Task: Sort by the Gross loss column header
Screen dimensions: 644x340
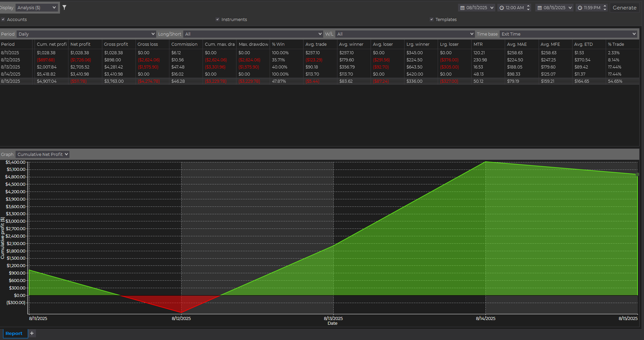Action: point(152,44)
